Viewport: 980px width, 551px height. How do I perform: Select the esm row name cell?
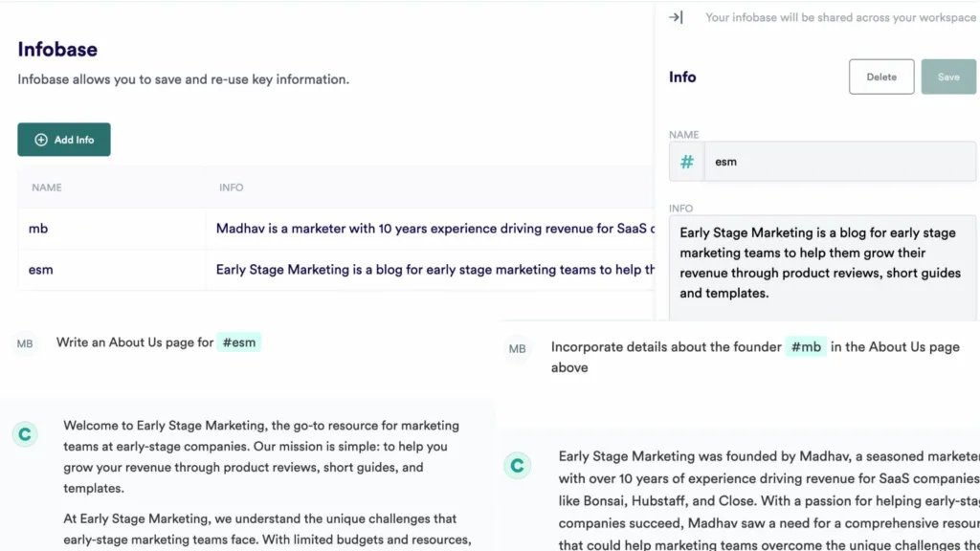click(112, 270)
